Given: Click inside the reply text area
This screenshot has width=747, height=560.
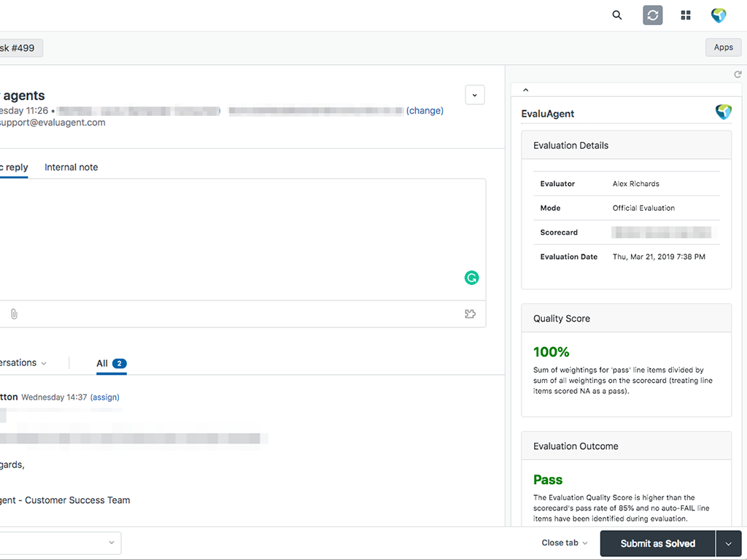Looking at the screenshot, I should tap(241, 233).
